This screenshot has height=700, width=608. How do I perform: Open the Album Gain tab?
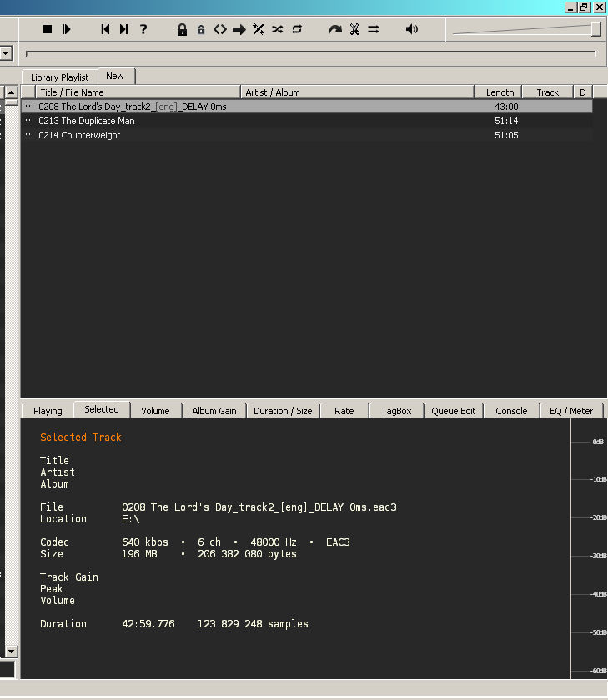click(x=214, y=411)
